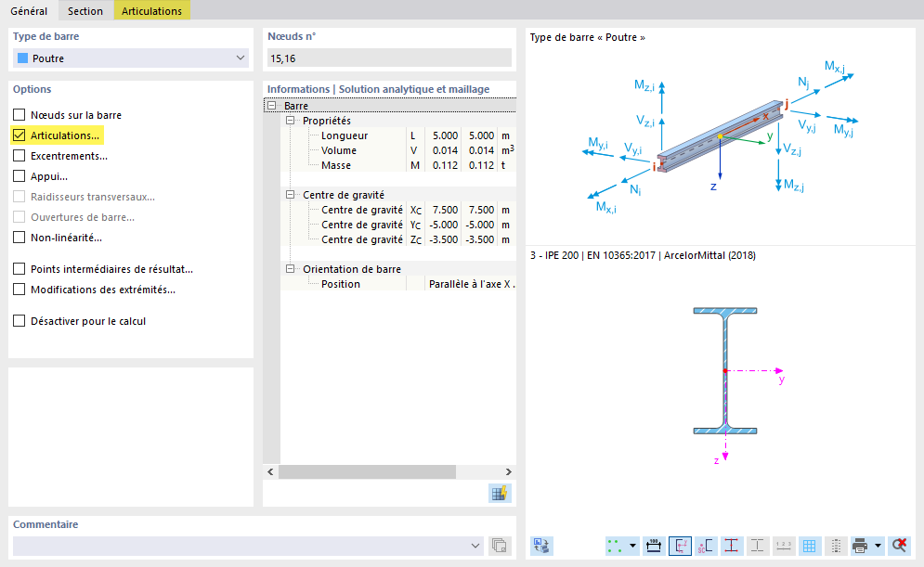Click the greyed I-section outline icon

(x=757, y=546)
